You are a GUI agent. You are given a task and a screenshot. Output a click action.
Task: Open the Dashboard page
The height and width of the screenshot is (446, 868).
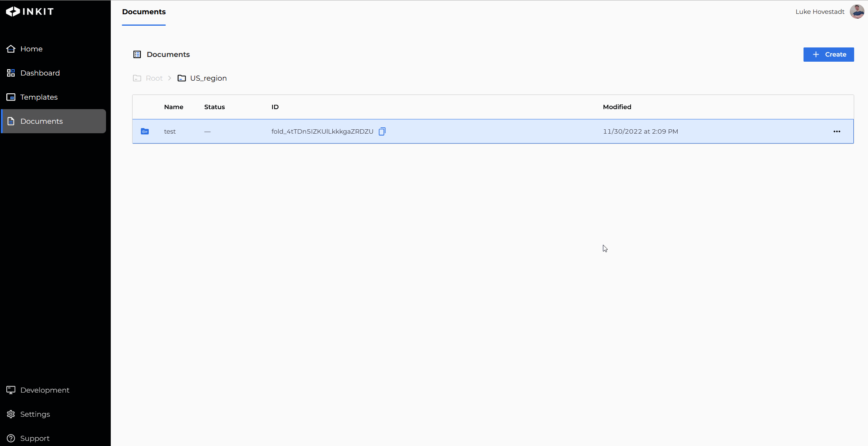click(40, 73)
